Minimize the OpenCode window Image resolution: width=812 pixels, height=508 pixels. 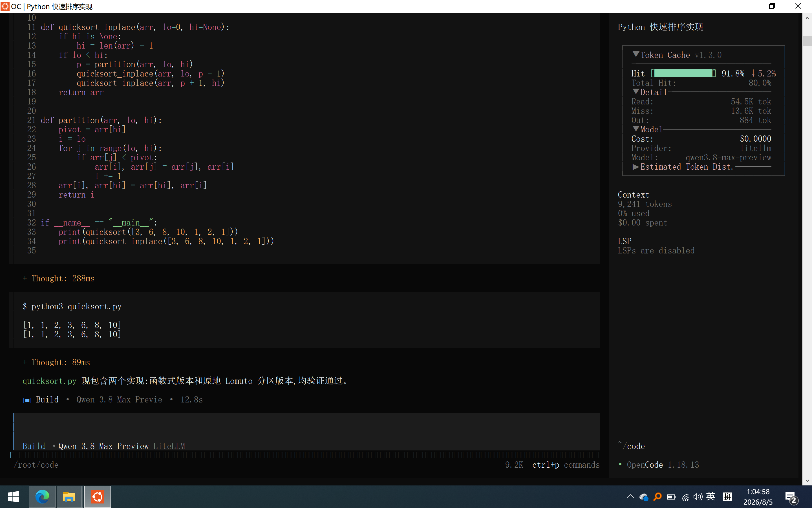click(x=746, y=6)
